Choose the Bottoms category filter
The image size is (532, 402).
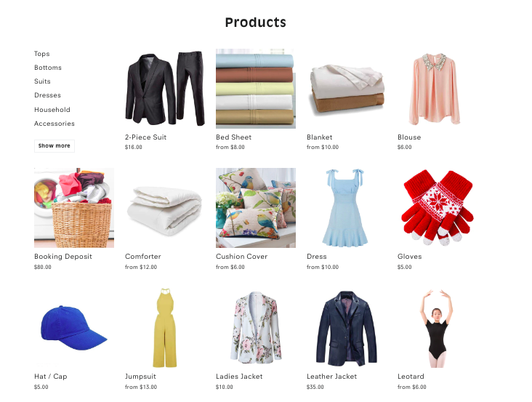point(48,68)
